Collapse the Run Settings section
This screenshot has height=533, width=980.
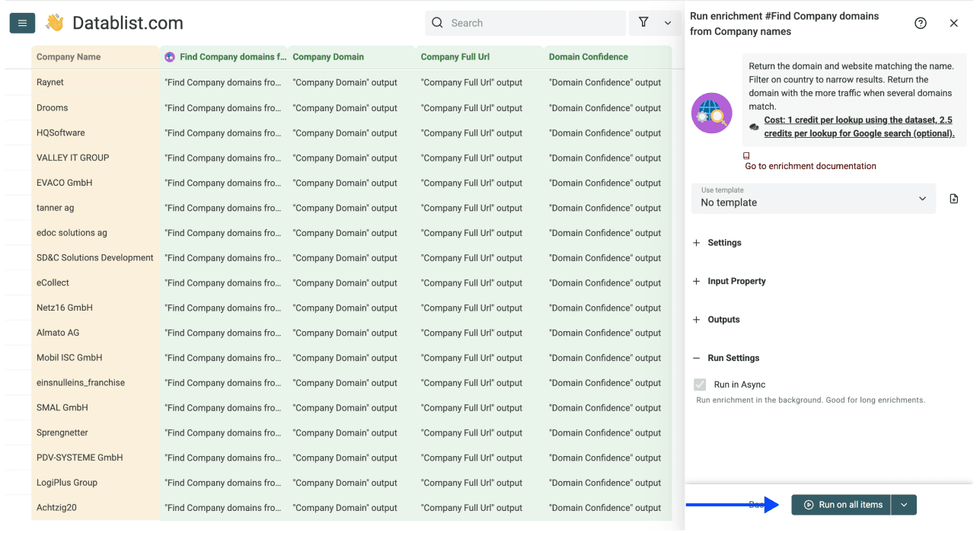(726, 358)
